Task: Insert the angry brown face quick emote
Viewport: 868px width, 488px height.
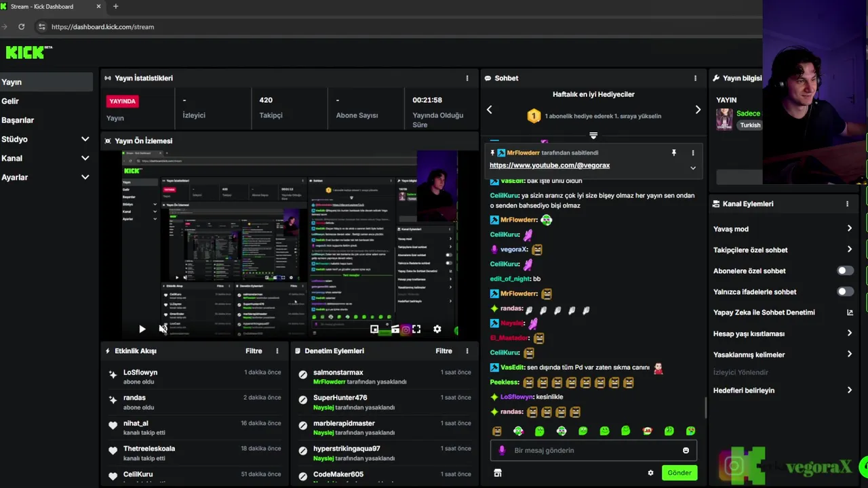Action: point(497,431)
